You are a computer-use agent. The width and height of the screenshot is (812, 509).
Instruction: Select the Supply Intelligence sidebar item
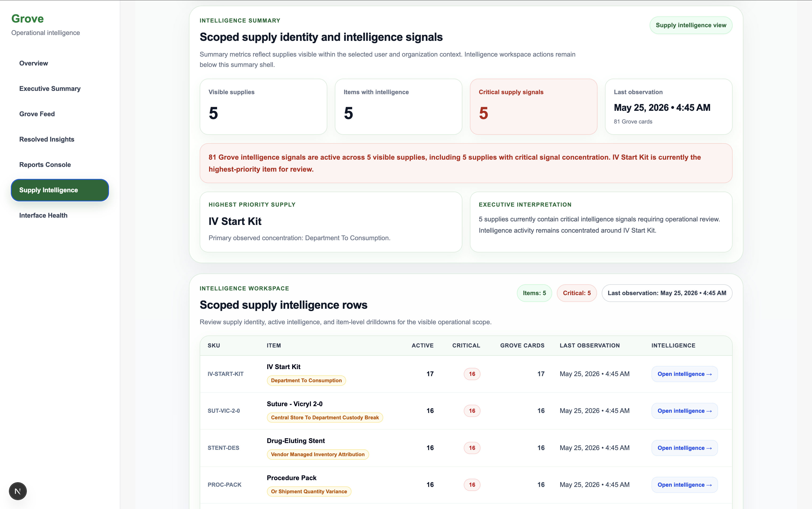pyautogui.click(x=60, y=190)
